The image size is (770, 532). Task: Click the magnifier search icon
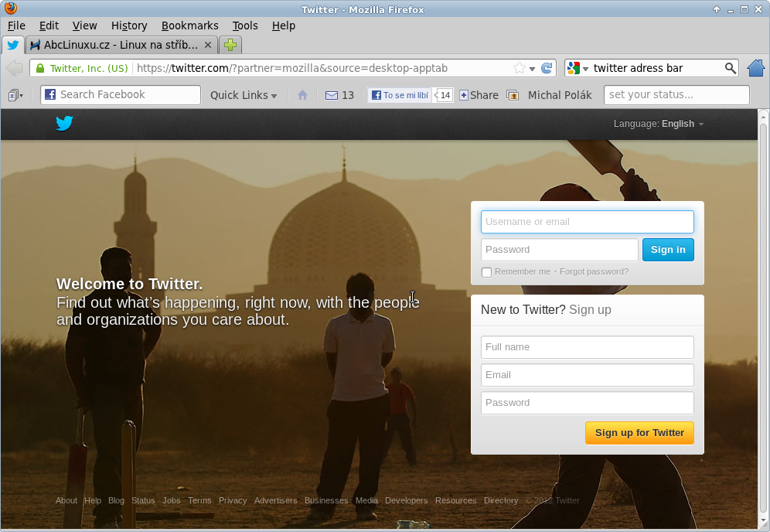click(731, 68)
